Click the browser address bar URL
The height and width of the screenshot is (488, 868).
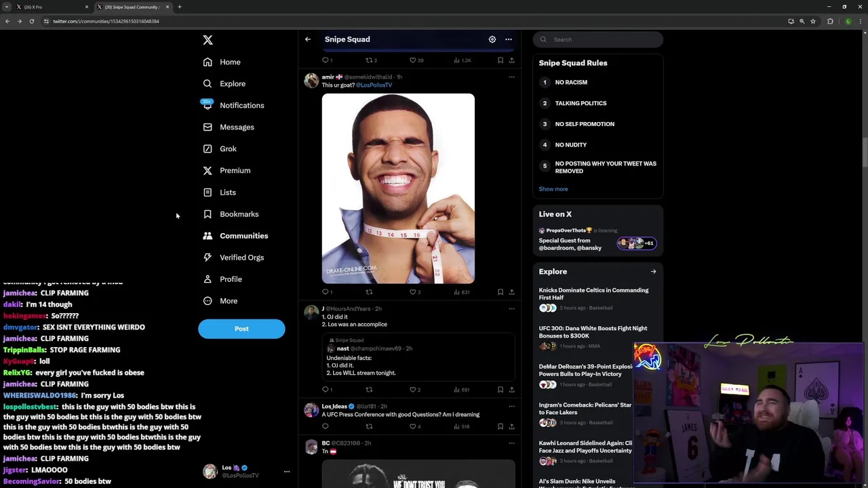[106, 21]
